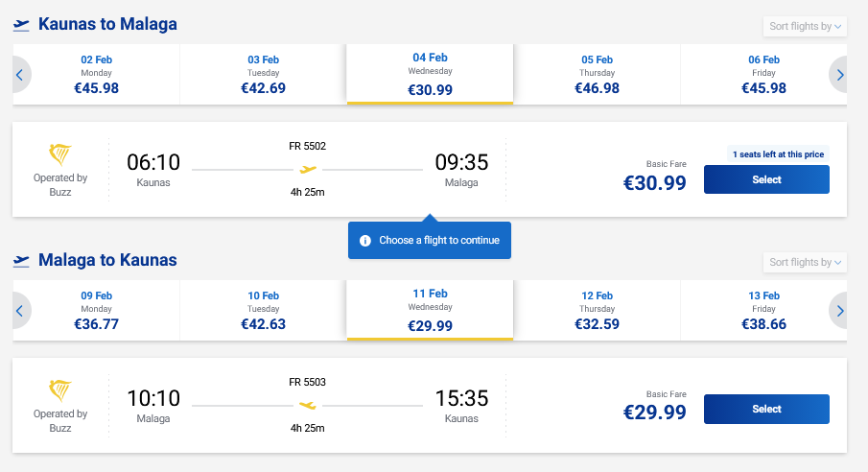The width and height of the screenshot is (868, 472).
Task: Choose the 12 Feb Thursday €32.59 return
Action: click(597, 310)
